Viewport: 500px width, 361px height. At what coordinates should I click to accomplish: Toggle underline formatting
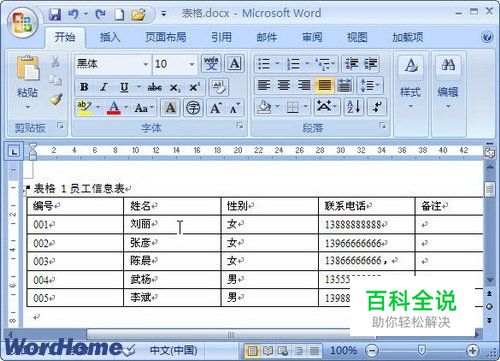pyautogui.click(x=124, y=87)
